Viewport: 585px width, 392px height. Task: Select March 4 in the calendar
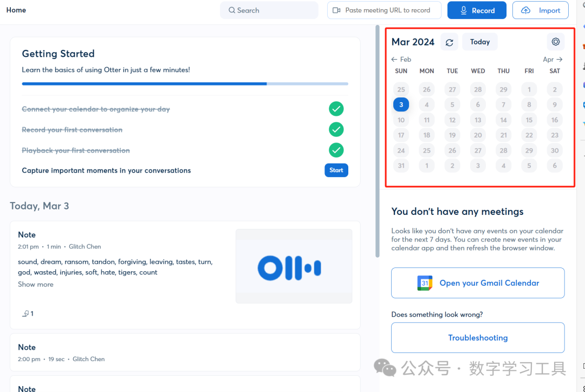click(x=426, y=105)
